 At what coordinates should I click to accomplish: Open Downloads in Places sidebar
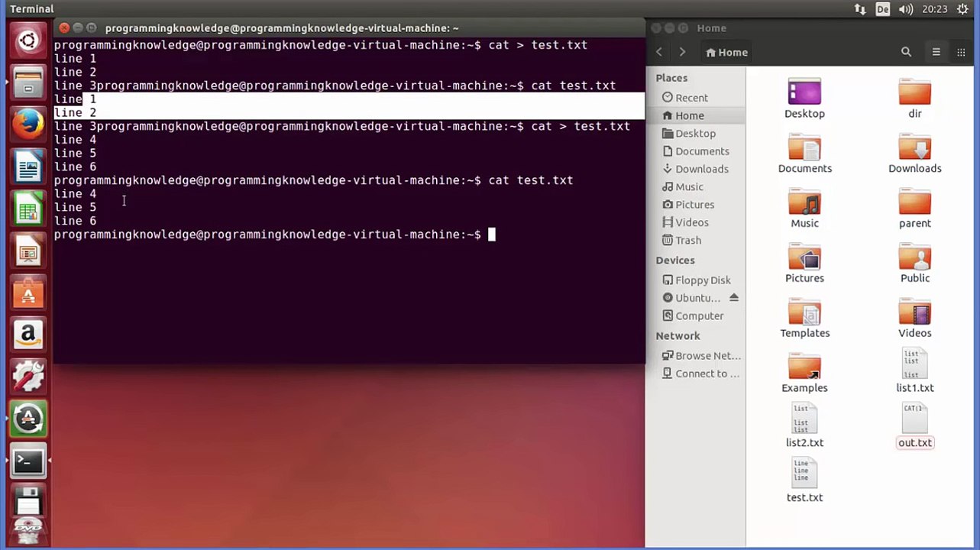(701, 169)
